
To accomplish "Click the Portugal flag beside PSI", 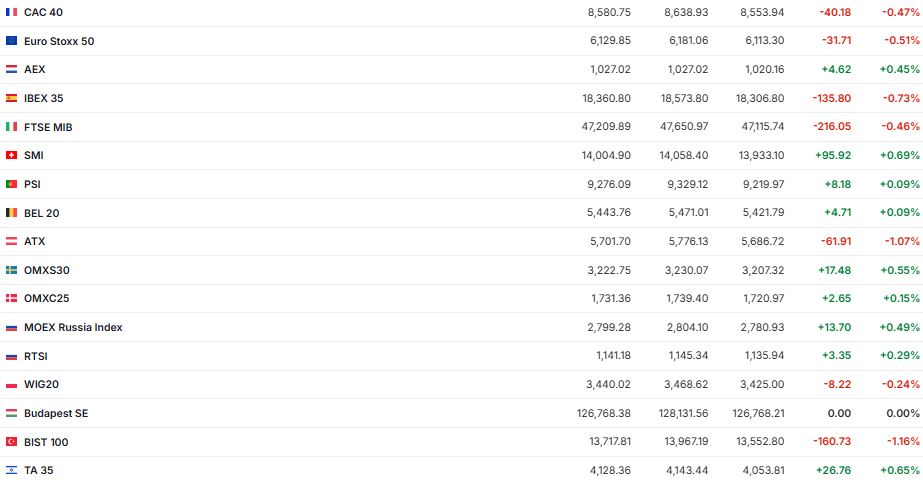I will (11, 184).
